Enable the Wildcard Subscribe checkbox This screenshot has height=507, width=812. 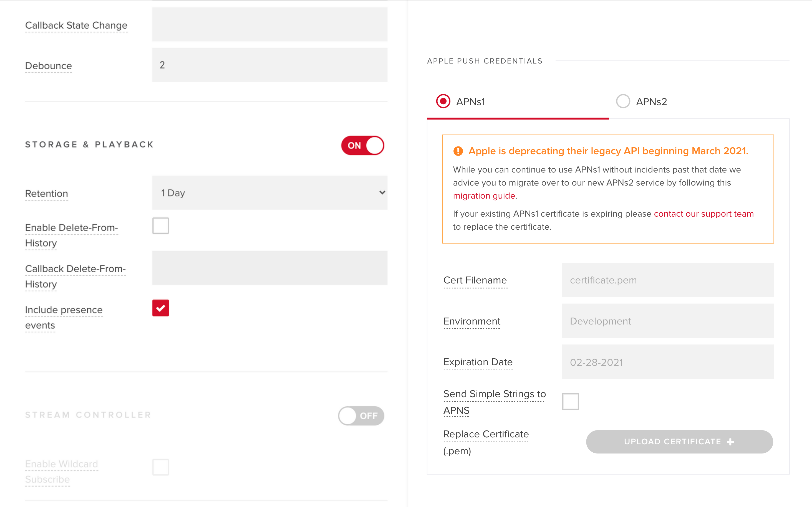[x=161, y=467]
